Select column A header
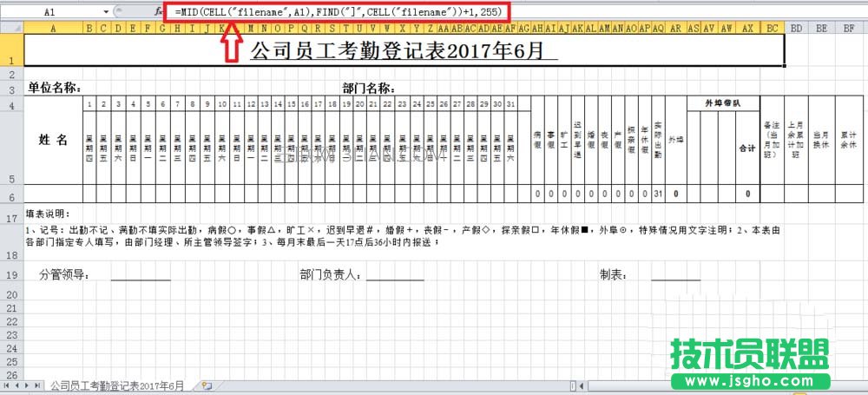The width and height of the screenshot is (868, 395). pyautogui.click(x=53, y=28)
